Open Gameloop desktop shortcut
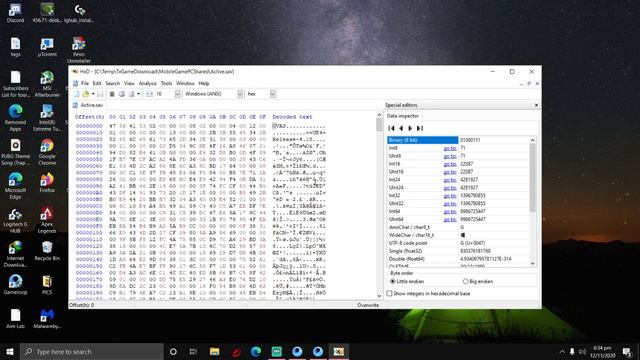The width and height of the screenshot is (640, 360). tap(15, 285)
